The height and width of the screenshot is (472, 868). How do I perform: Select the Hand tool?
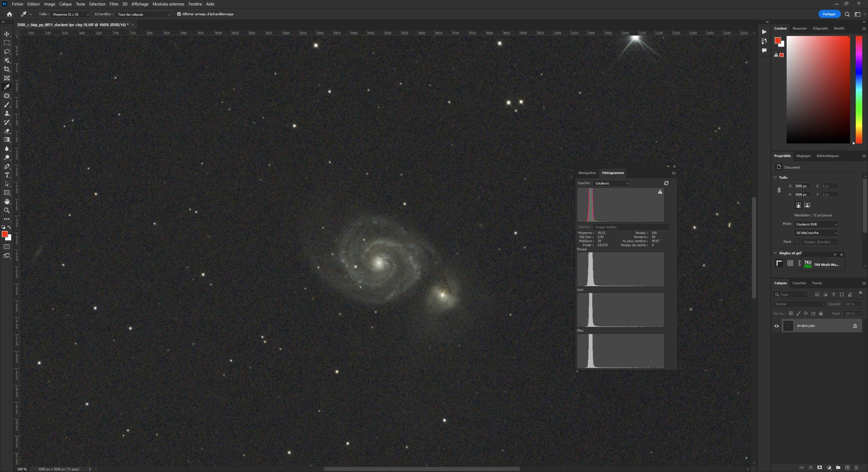point(7,202)
